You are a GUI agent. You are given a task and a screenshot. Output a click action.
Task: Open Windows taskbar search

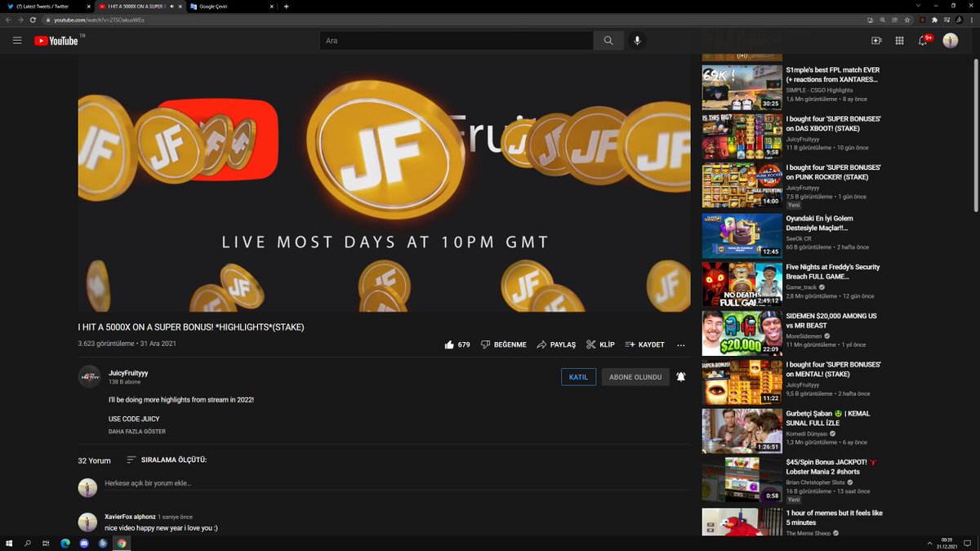click(x=28, y=543)
